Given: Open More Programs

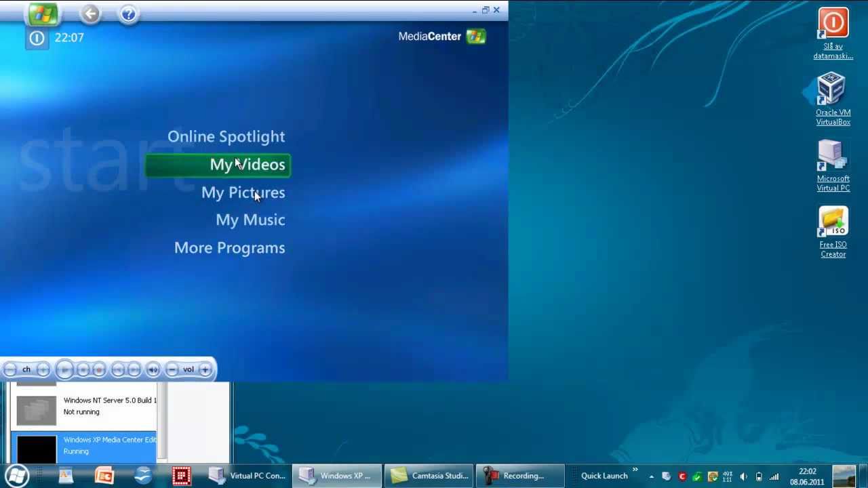Looking at the screenshot, I should pyautogui.click(x=229, y=247).
